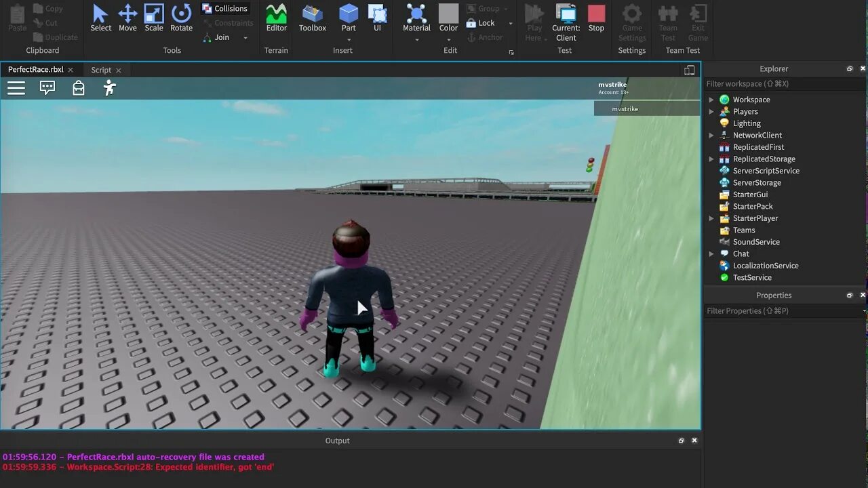868x488 pixels.
Task: Open the Toolbox panel
Action: click(313, 18)
